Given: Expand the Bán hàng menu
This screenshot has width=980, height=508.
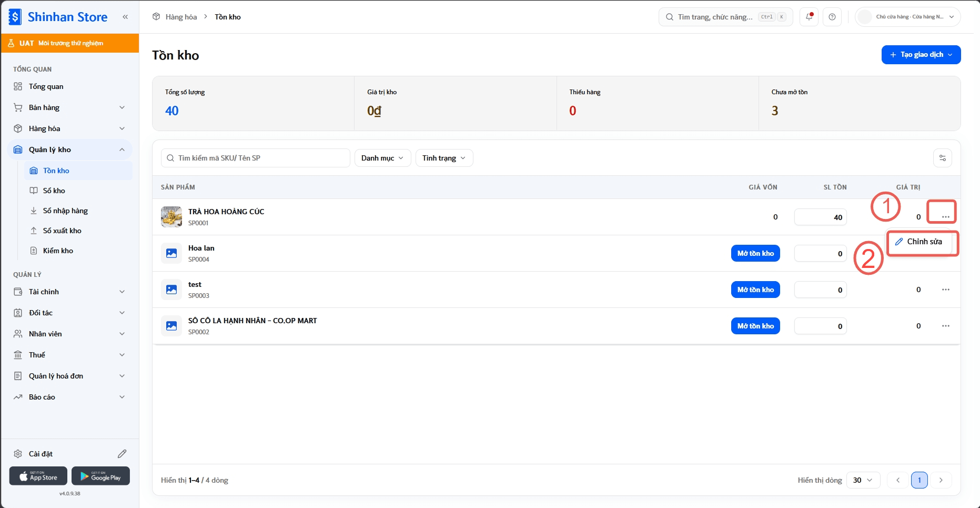Looking at the screenshot, I should tap(70, 107).
